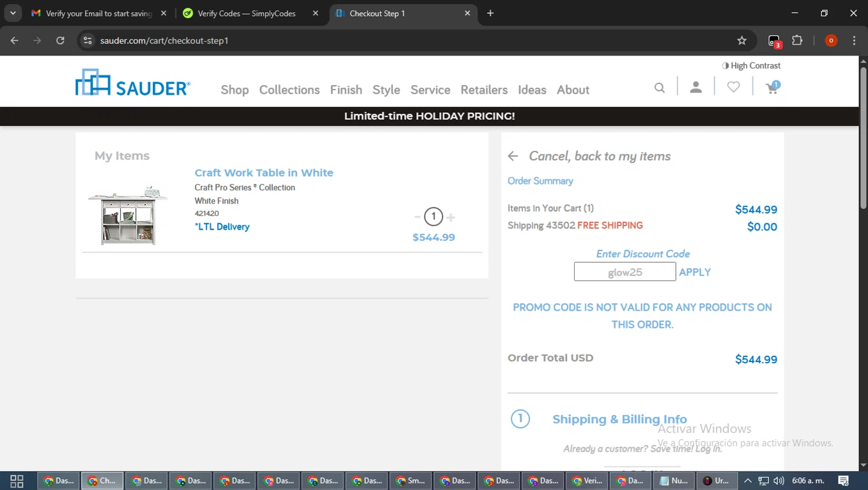Click Cancel, back to my items
The height and width of the screenshot is (490, 868).
click(x=599, y=156)
